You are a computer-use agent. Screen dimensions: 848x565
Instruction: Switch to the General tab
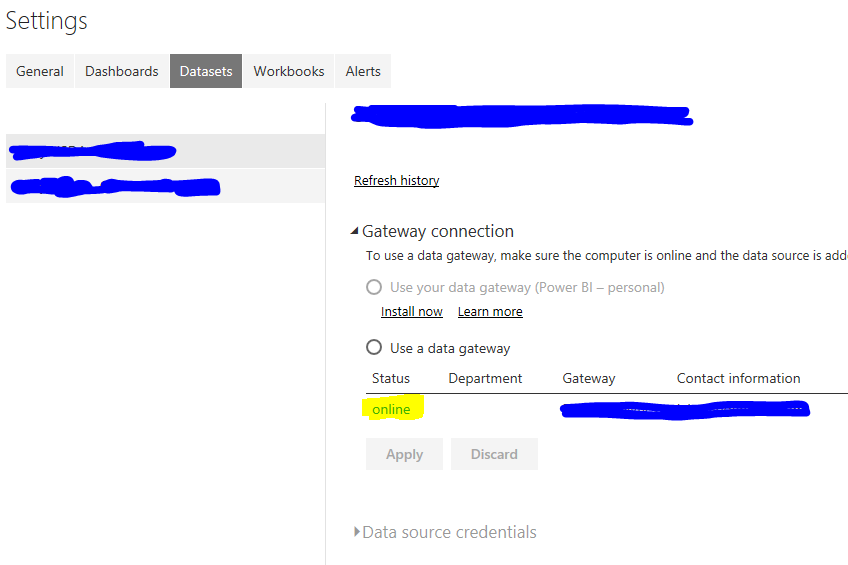pyautogui.click(x=39, y=71)
